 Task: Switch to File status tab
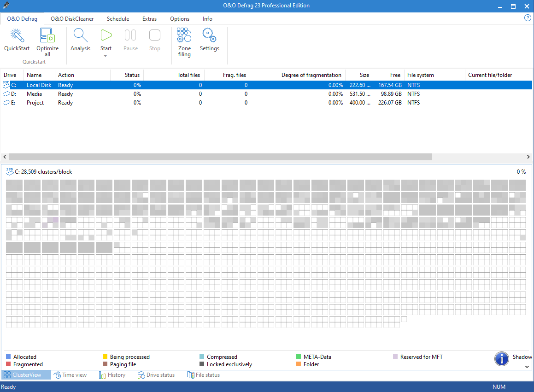pyautogui.click(x=203, y=375)
